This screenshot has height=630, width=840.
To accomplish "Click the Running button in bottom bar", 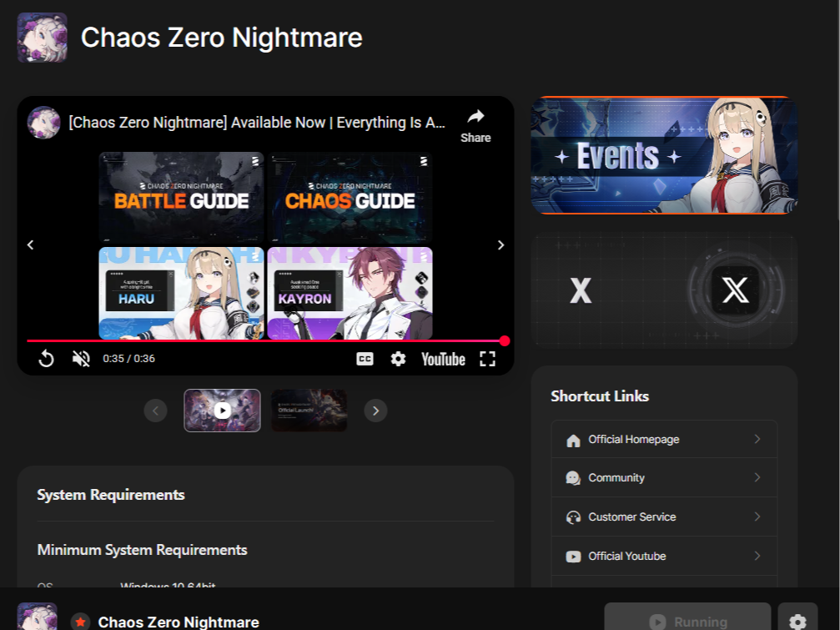I will [688, 617].
